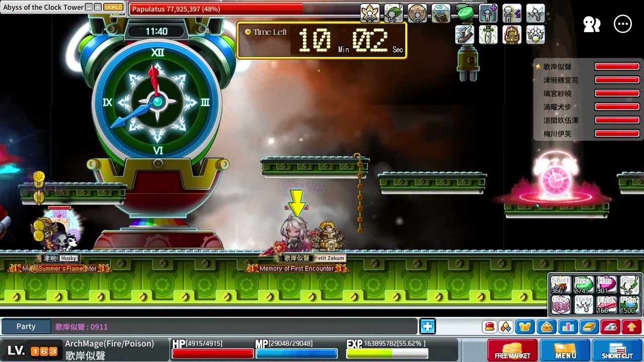The height and width of the screenshot is (362, 644).
Task: Click the sword character buff icon
Action: coord(488,35)
